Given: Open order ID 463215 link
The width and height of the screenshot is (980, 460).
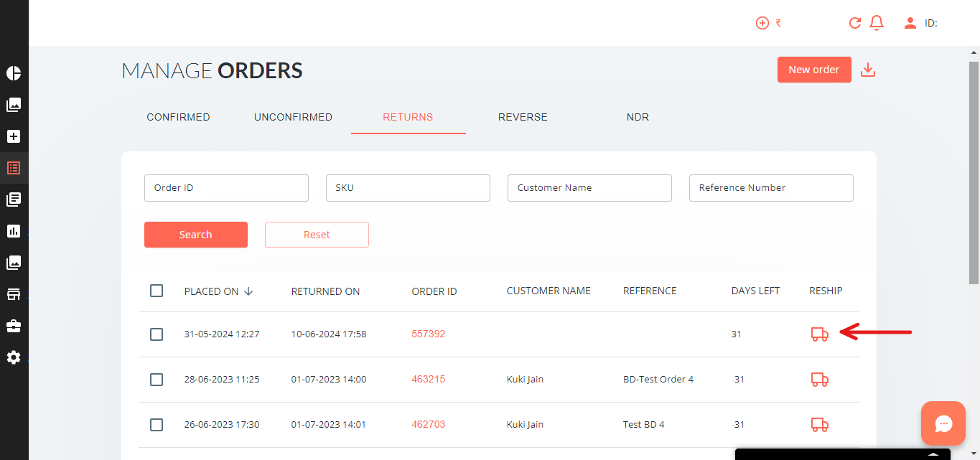Looking at the screenshot, I should 428,379.
